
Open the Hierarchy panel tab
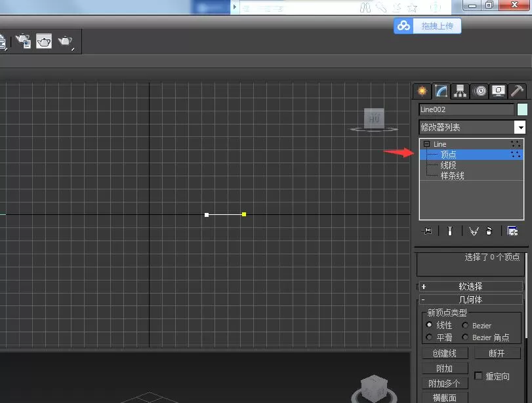(460, 91)
